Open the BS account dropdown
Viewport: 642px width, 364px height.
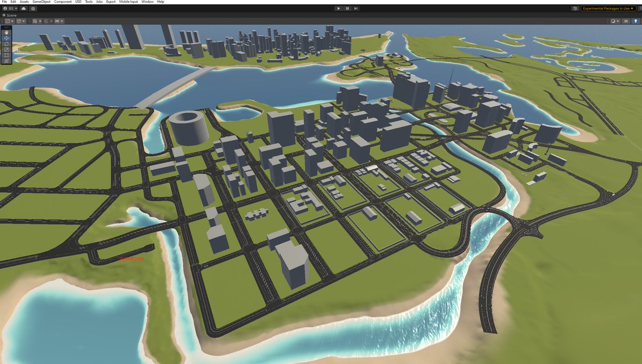coord(10,9)
